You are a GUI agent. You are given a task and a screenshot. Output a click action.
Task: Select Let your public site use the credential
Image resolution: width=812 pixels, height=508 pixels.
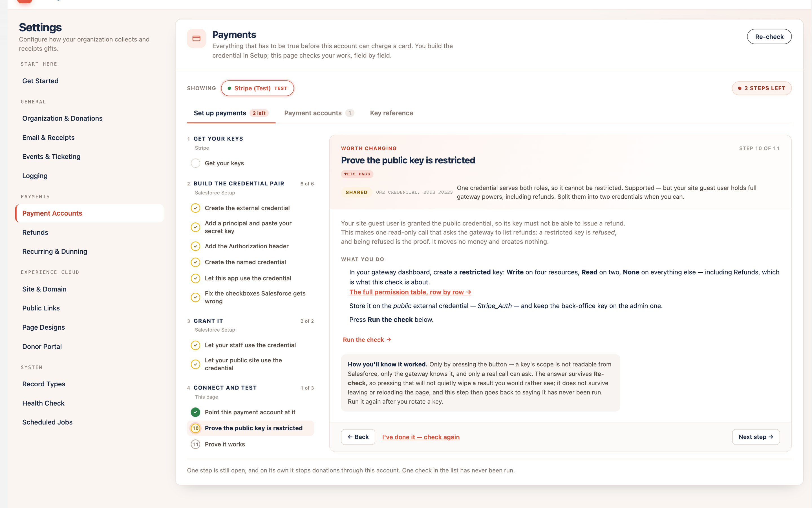point(250,364)
